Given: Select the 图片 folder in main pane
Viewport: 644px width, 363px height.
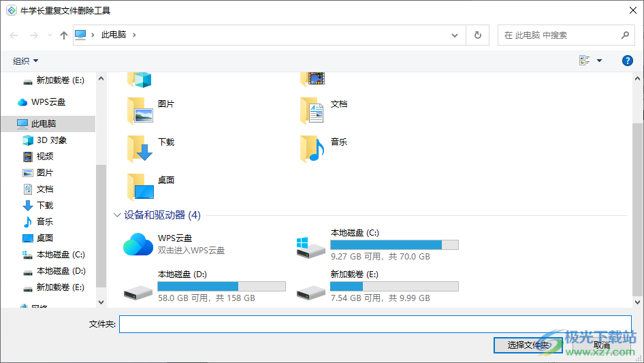Looking at the screenshot, I should [140, 110].
